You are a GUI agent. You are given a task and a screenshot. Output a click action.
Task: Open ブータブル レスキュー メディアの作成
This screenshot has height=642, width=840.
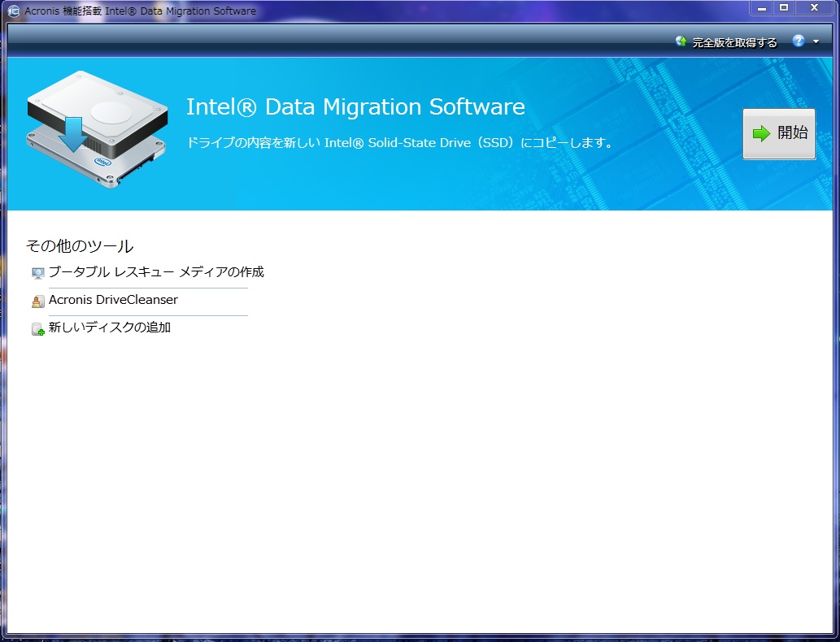click(156, 272)
